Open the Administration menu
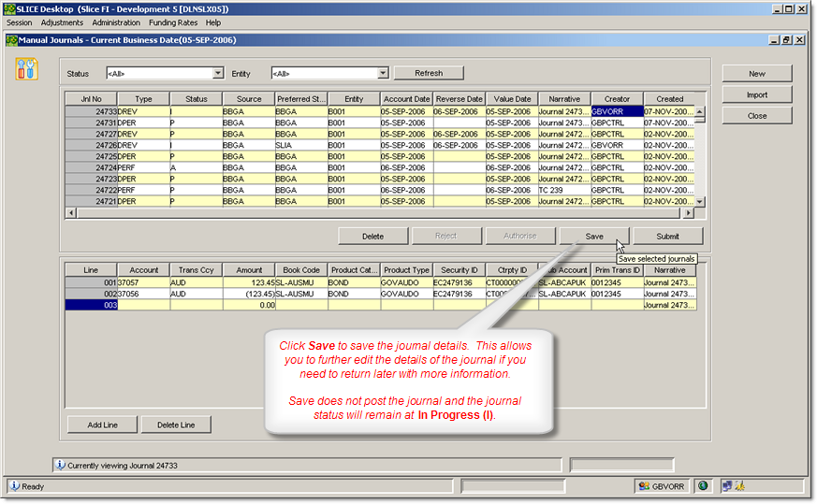817x504 pixels. (116, 22)
